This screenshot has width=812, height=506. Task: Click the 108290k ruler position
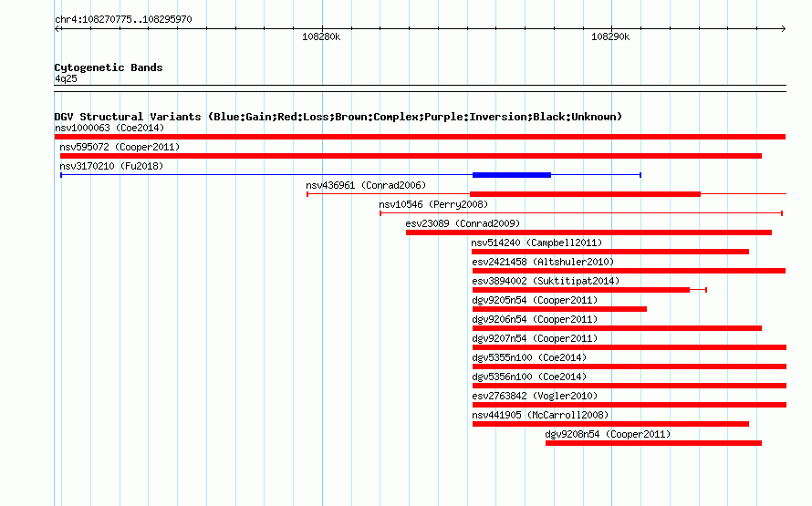[x=610, y=36]
